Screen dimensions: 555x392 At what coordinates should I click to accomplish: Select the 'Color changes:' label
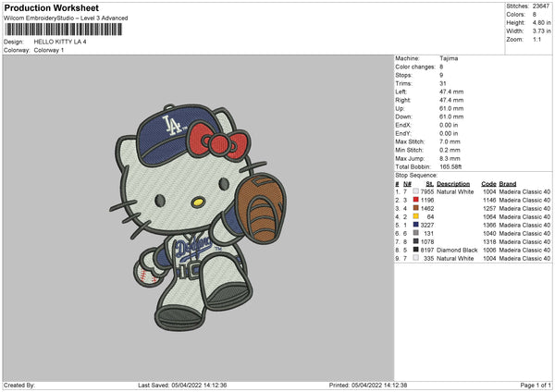(x=415, y=67)
